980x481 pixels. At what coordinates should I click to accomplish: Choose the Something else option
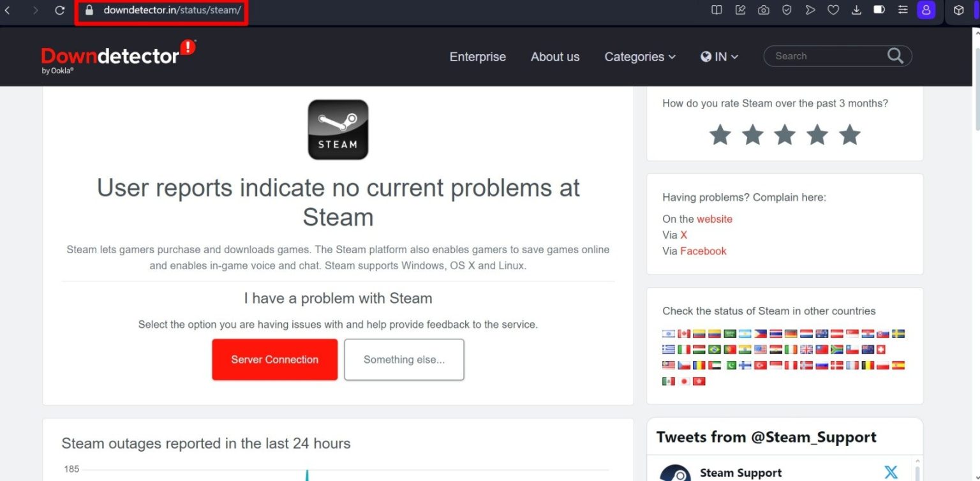coord(403,359)
